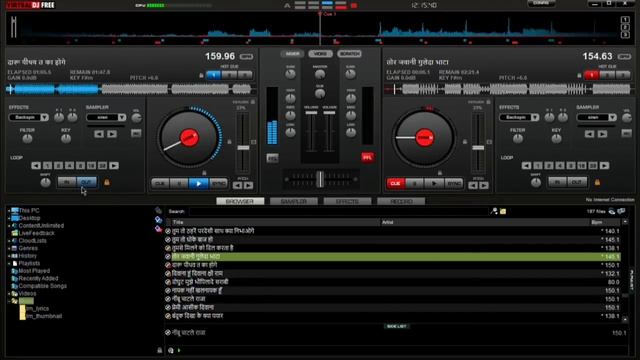Set left deck loop OUT point
The width and height of the screenshot is (640, 360).
tap(87, 182)
